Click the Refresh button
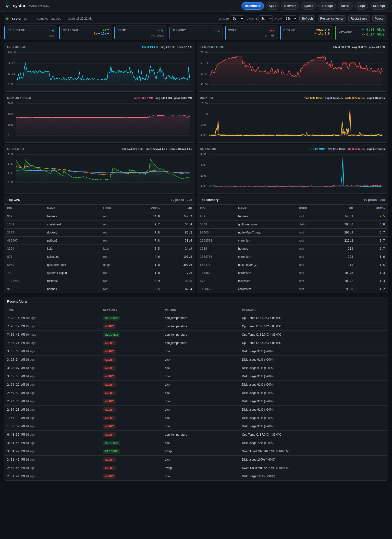Image resolution: width=392 pixels, height=539 pixels. (x=307, y=19)
